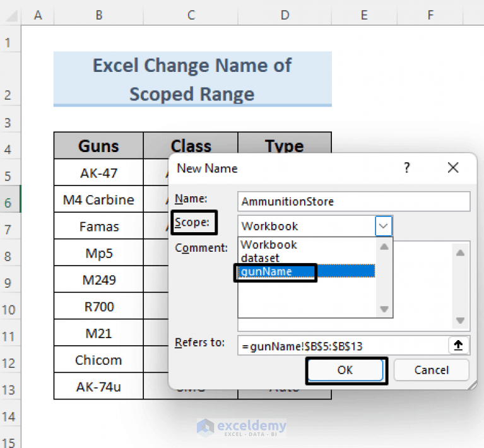484x448 pixels.
Task: Choose dataset in the scope list
Action: 307,258
